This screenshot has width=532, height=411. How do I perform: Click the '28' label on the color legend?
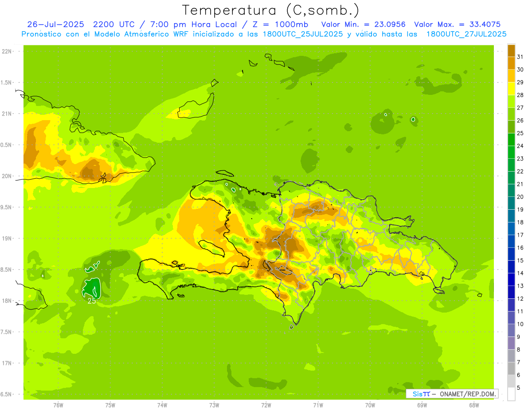pos(520,95)
